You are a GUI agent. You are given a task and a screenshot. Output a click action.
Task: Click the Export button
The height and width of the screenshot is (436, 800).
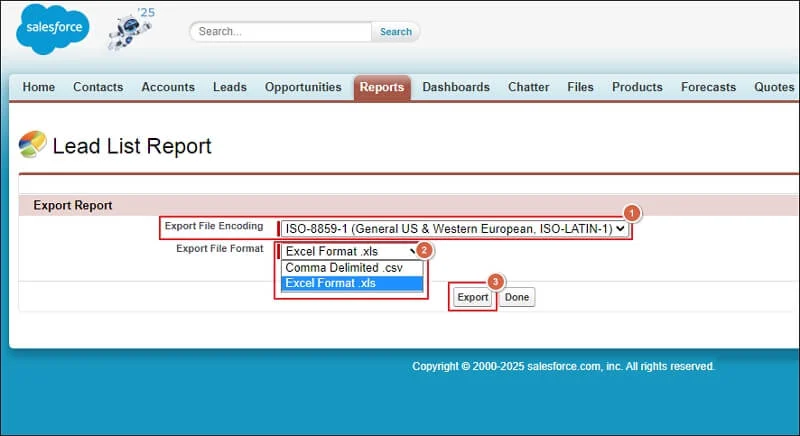point(472,297)
